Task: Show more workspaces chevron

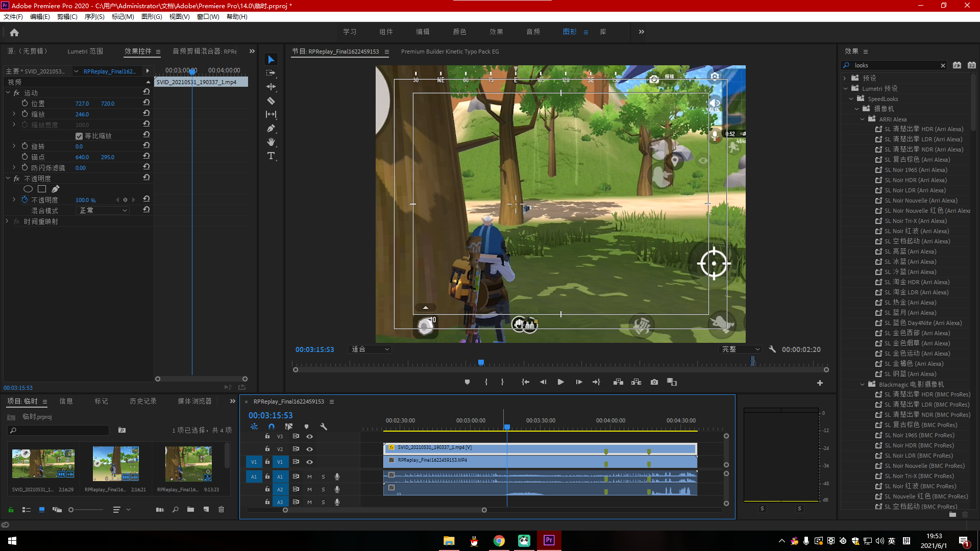Action: [x=642, y=32]
